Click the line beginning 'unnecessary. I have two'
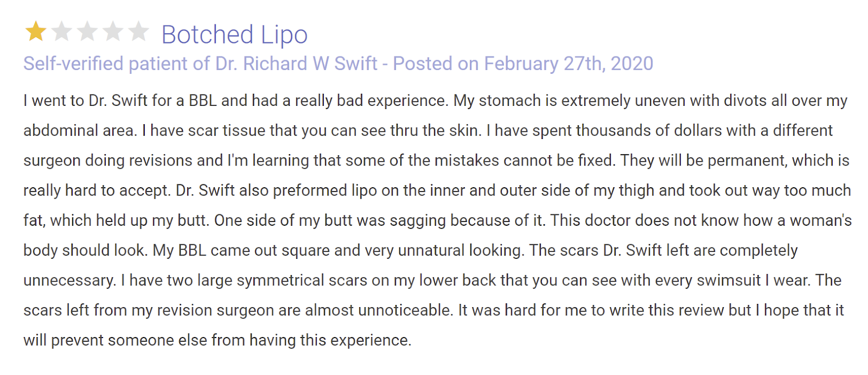This screenshot has height=375, width=868. [x=432, y=280]
